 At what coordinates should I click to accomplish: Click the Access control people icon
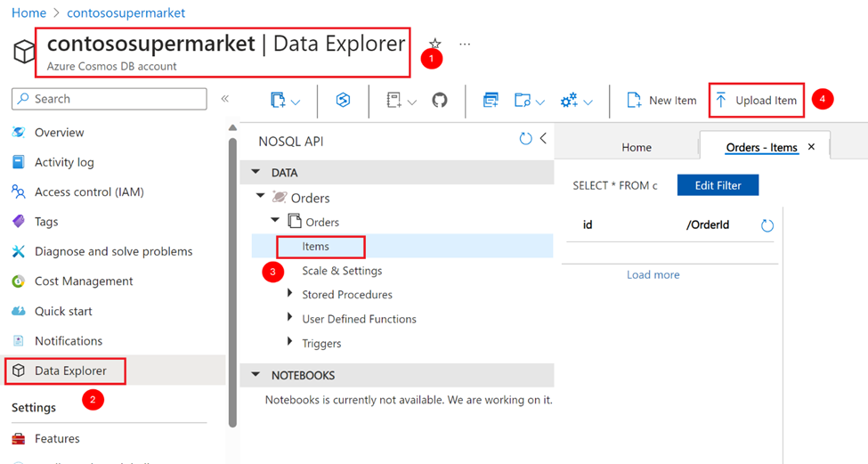(x=19, y=191)
